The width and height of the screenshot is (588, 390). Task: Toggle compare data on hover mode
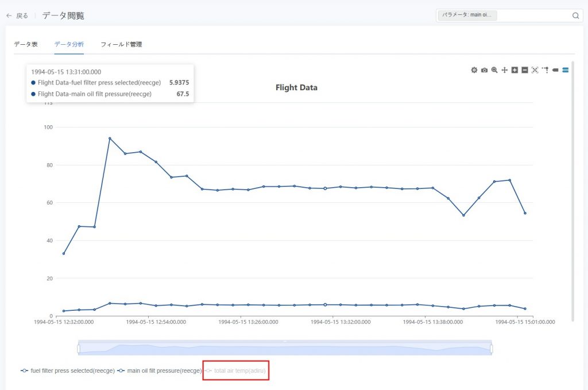point(566,70)
